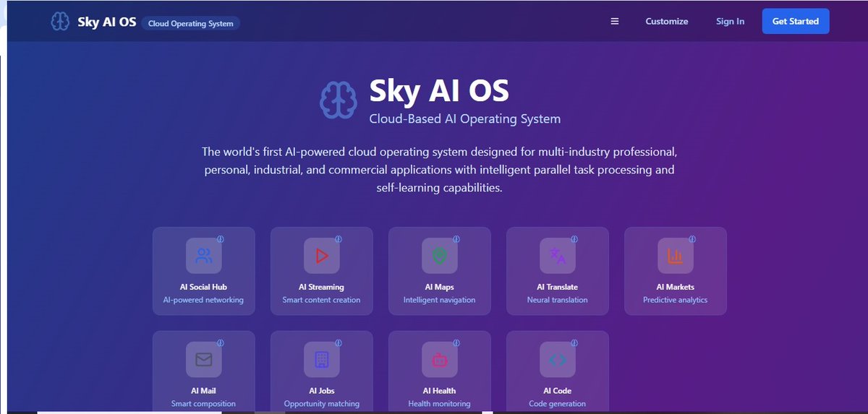The image size is (868, 414).
Task: Open the Sign In link
Action: pos(730,22)
